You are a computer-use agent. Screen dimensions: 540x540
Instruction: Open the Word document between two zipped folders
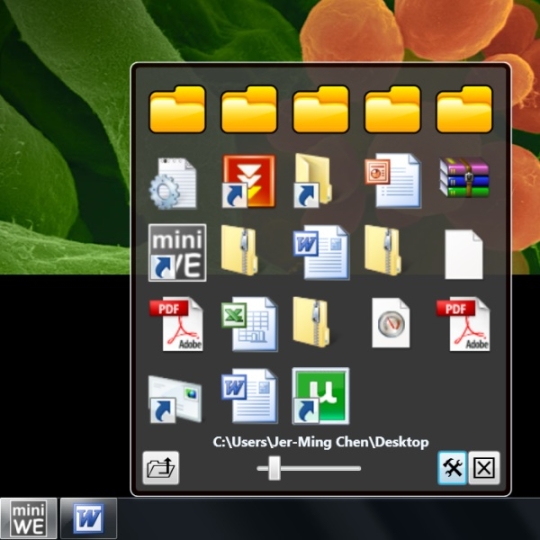[321, 252]
